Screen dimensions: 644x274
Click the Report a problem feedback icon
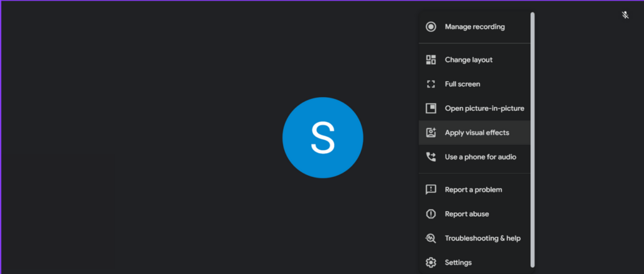point(431,190)
